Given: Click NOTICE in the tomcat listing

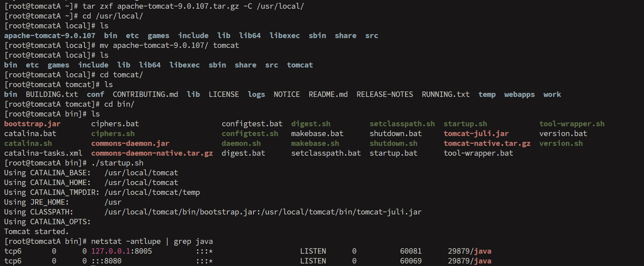Looking at the screenshot, I should click(x=287, y=94).
